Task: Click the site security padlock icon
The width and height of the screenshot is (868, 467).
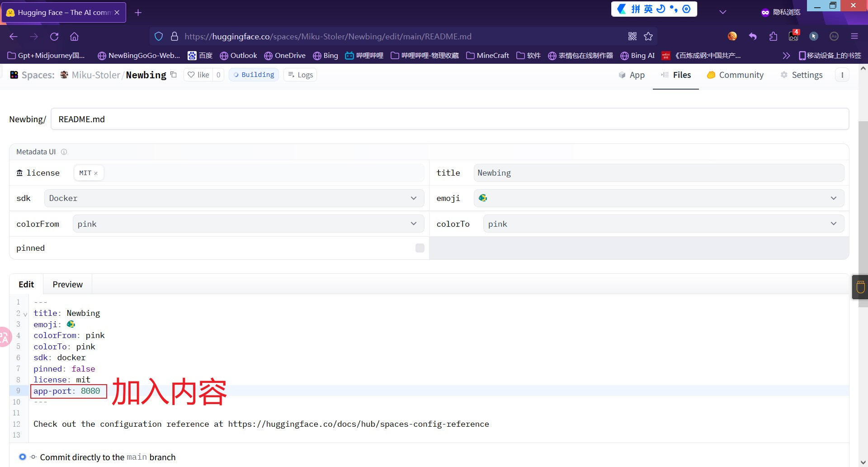Action: point(175,37)
